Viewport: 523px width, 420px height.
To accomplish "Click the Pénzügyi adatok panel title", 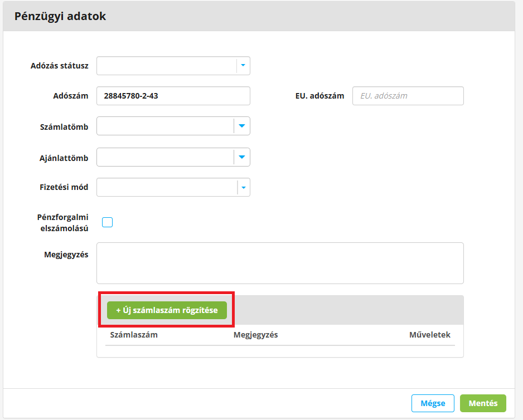I will [60, 16].
